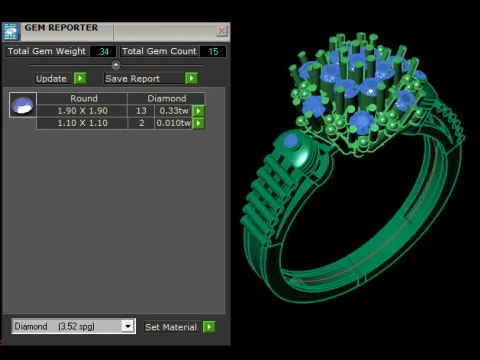Click the Set Material label
The width and height of the screenshot is (480, 360).
[x=171, y=327]
